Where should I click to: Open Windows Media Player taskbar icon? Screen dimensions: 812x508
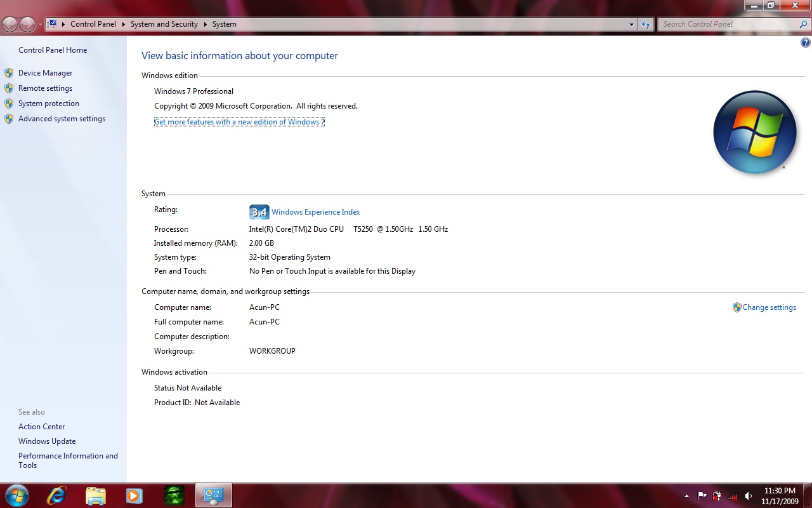pyautogui.click(x=134, y=495)
